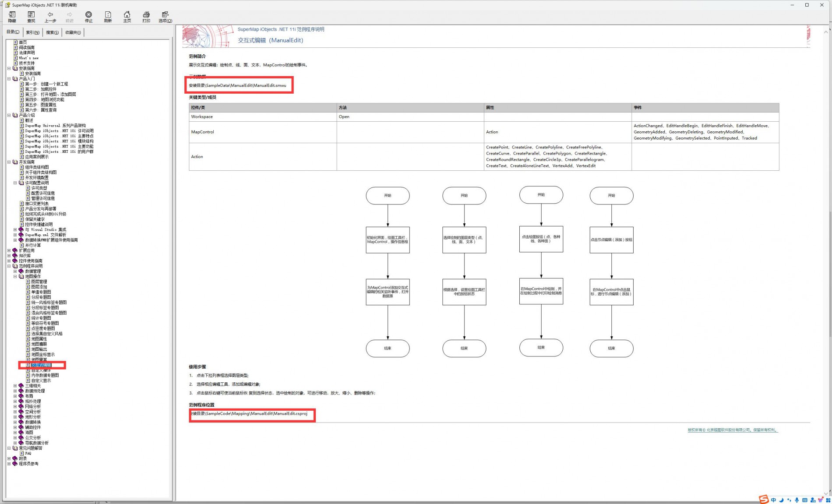The width and height of the screenshot is (832, 504).
Task: Click the 停止 (Stop) toolbar icon
Action: pos(88,17)
